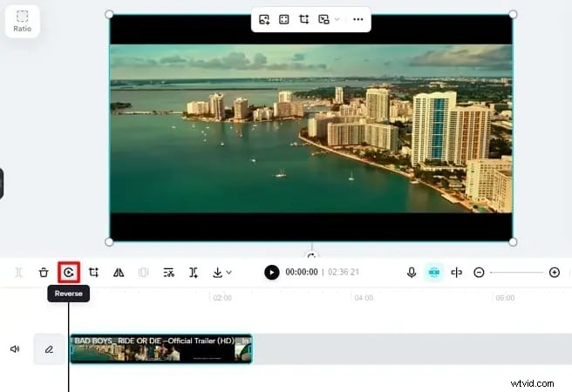This screenshot has height=392, width=572.
Task: Open the transcript-based editing icon
Action: [168, 272]
